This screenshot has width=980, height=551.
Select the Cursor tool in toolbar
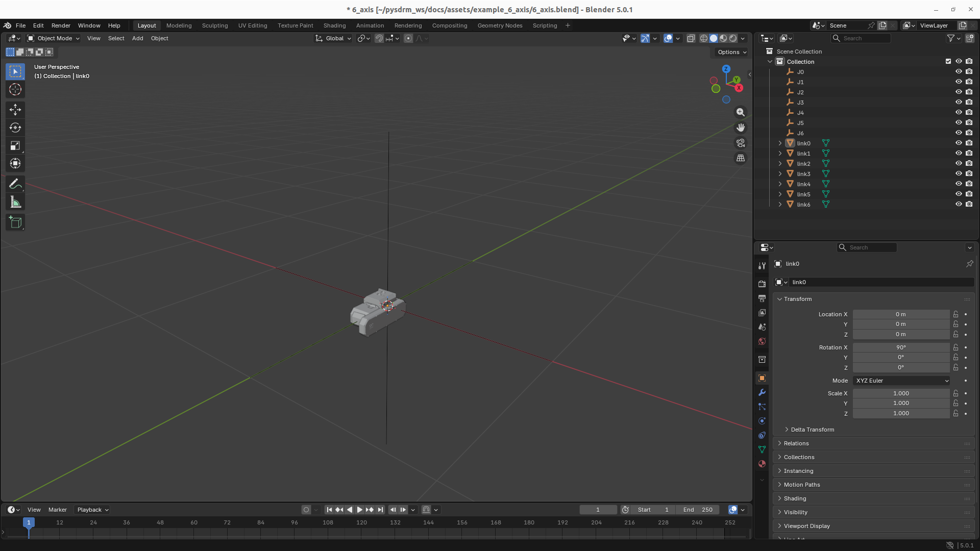(x=15, y=90)
